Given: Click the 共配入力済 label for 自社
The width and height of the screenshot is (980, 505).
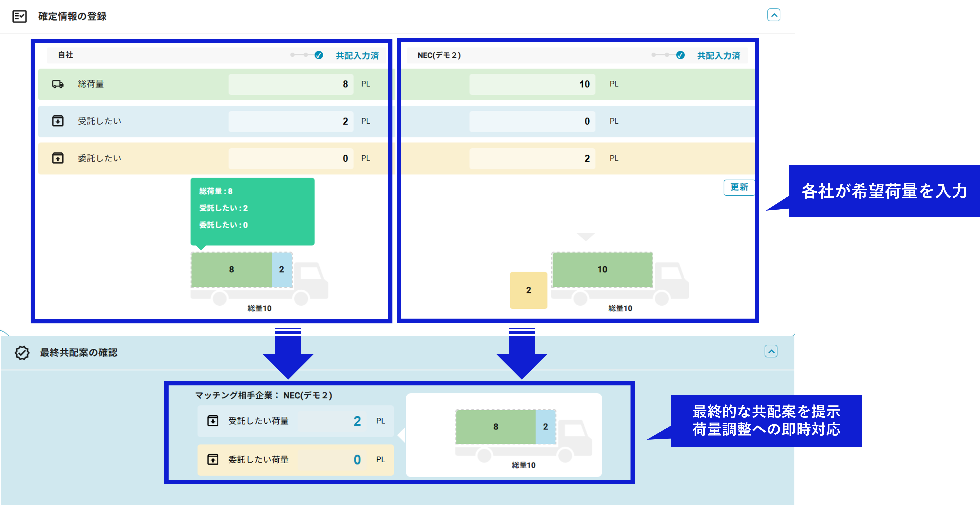Looking at the screenshot, I should point(357,56).
